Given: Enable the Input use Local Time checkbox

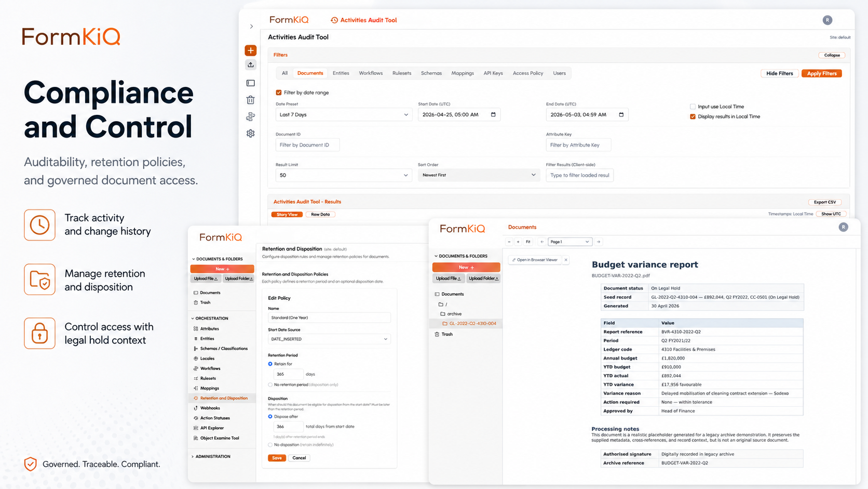Looking at the screenshot, I should click(x=693, y=107).
